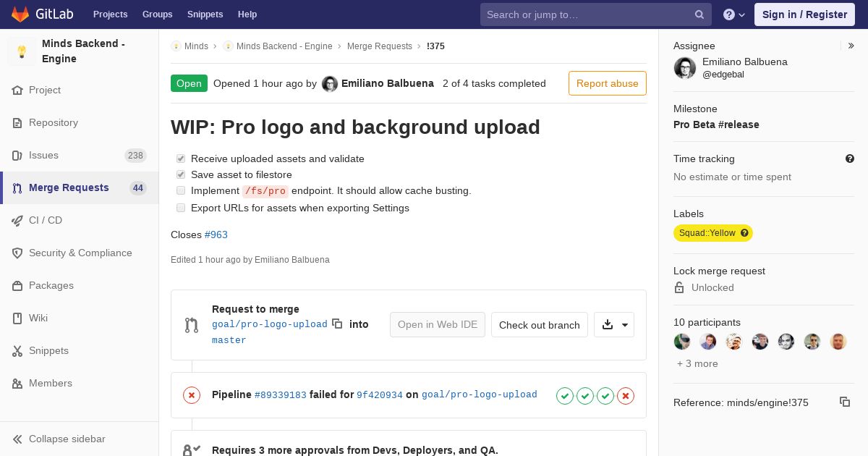Open Help in the top navigation
This screenshot has height=456, width=868.
pos(247,14)
